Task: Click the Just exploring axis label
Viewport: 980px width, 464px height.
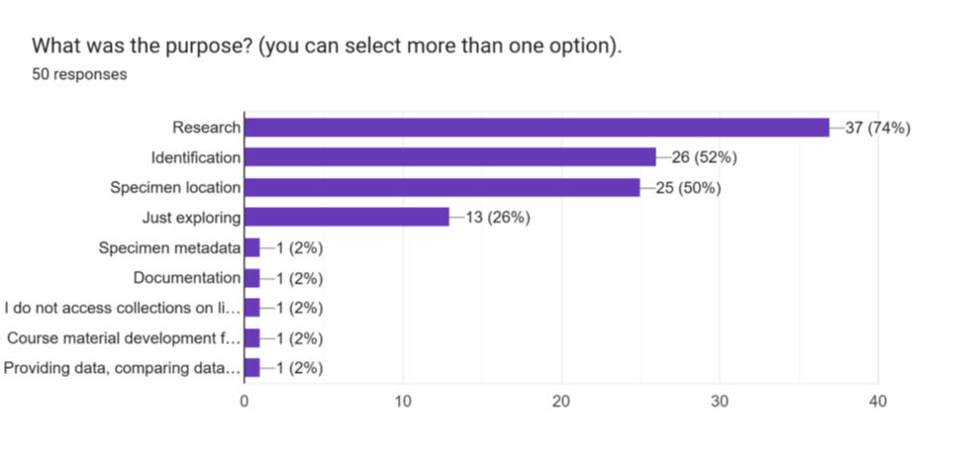Action: (x=191, y=218)
